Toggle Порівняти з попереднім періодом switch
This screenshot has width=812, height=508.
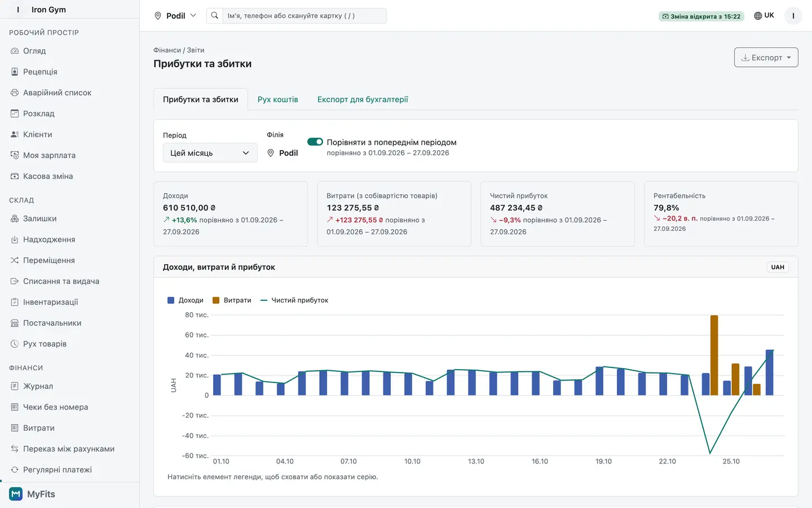(315, 142)
